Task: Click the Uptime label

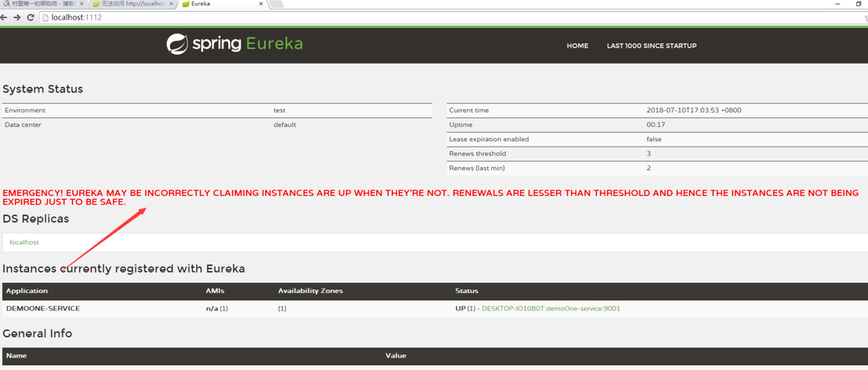Action: [460, 125]
